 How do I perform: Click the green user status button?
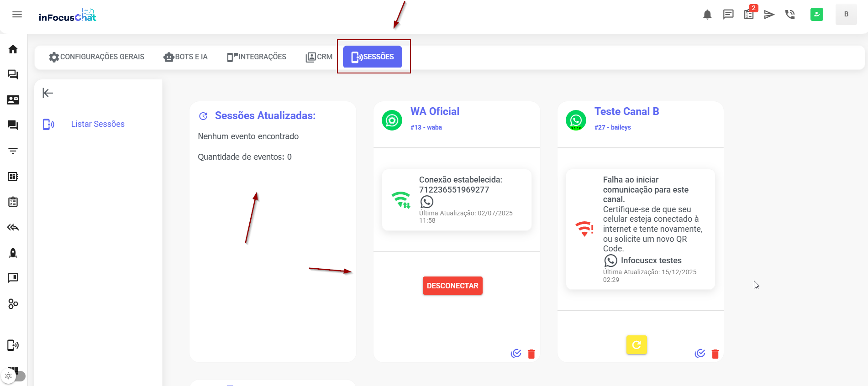tap(816, 15)
